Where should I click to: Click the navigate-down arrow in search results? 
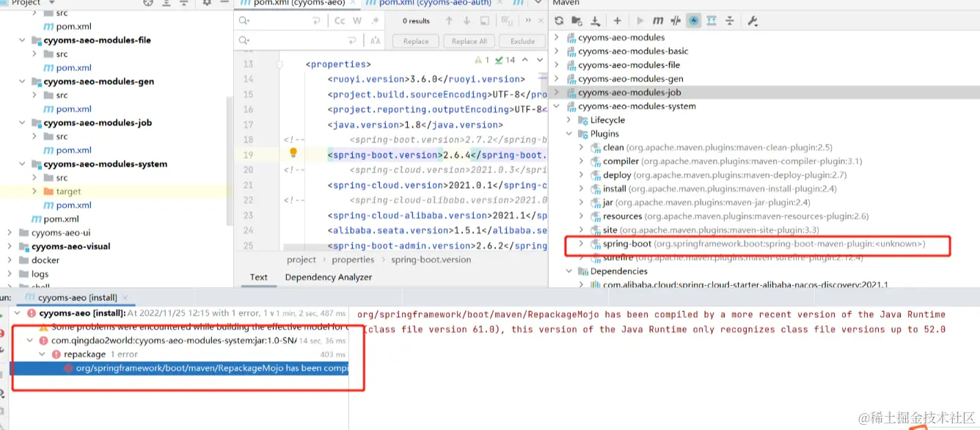coord(467,21)
